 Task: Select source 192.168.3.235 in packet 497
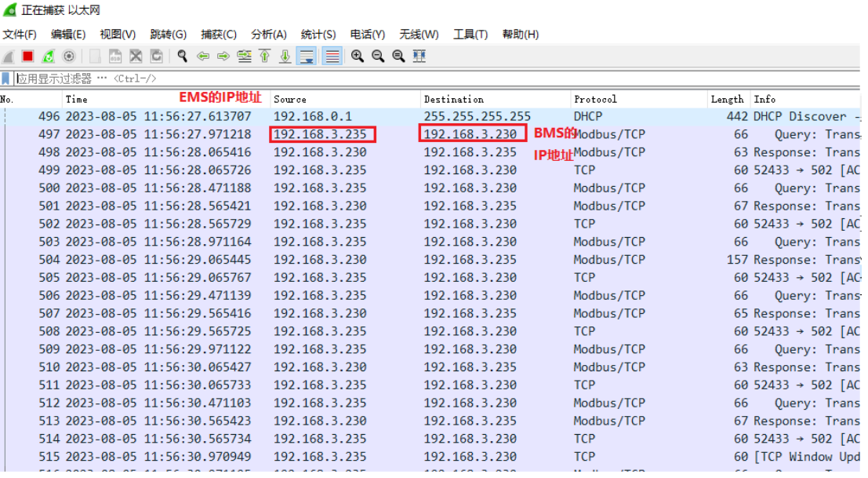pos(320,134)
